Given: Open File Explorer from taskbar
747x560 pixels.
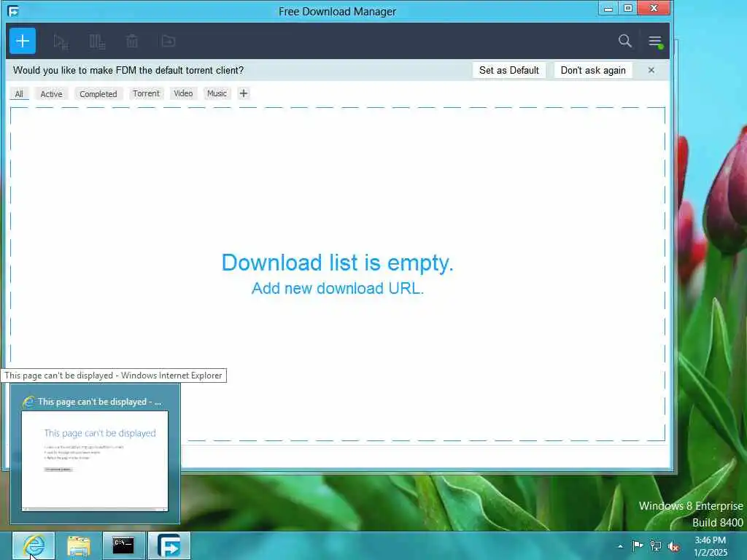Looking at the screenshot, I should pos(79,545).
